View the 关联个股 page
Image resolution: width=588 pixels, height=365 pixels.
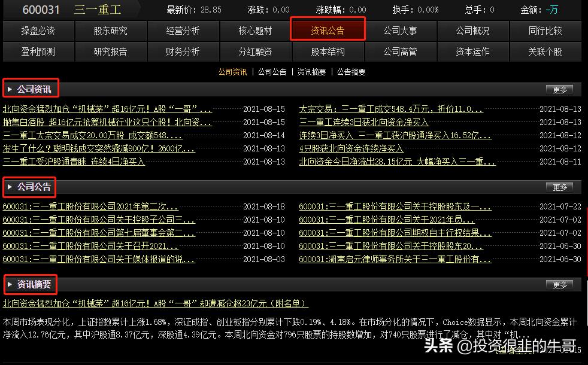point(545,52)
